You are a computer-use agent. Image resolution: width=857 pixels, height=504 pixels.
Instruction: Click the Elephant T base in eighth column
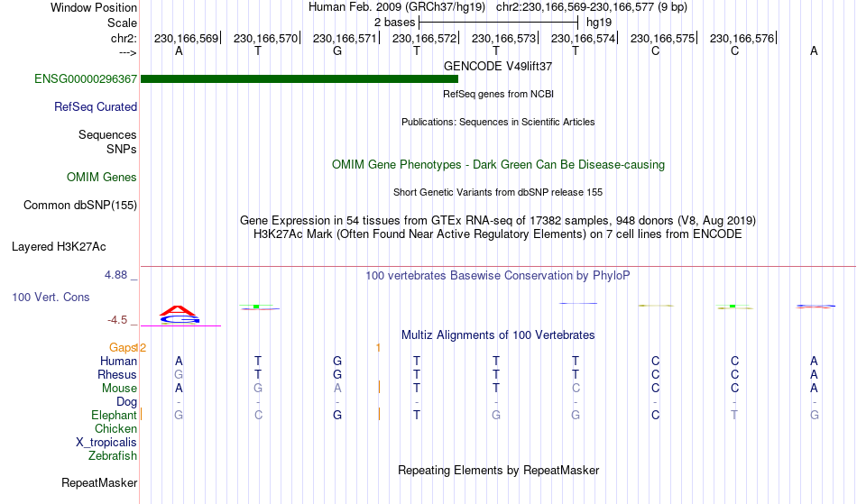click(734, 415)
